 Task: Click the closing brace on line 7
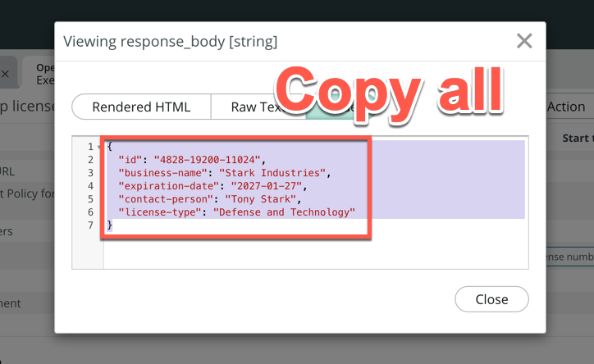pos(110,225)
